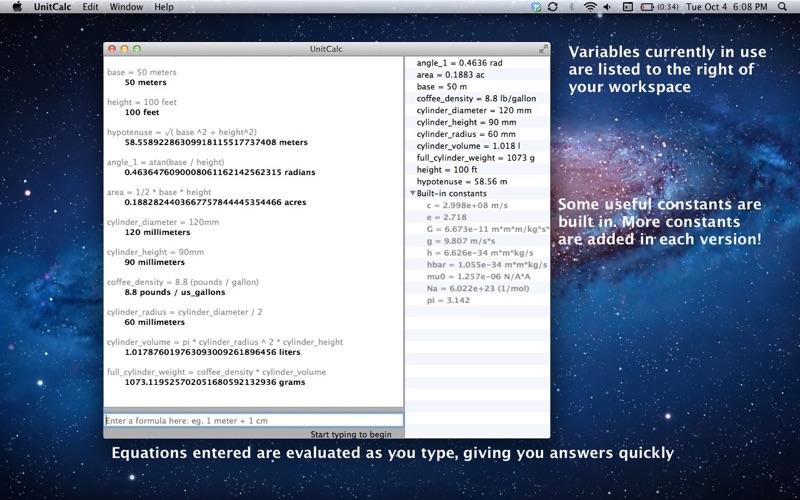Open the Edit menu
Viewport: 800px width, 500px height.
90,7
